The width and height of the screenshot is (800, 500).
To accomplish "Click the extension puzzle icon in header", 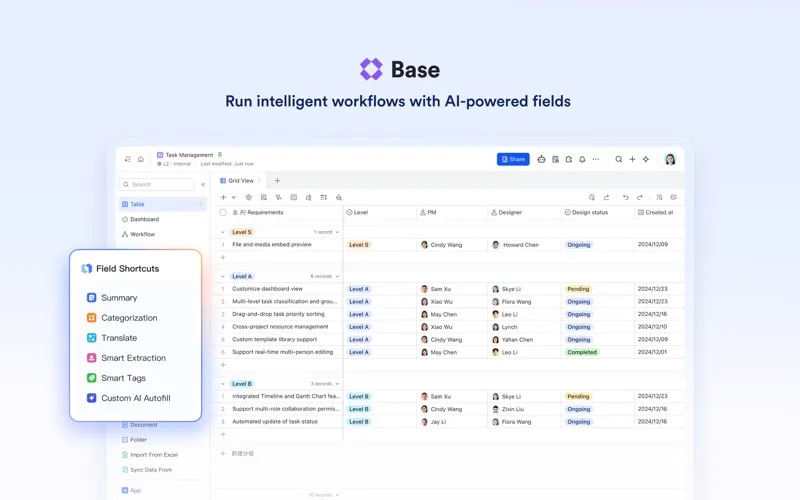I will 568,159.
